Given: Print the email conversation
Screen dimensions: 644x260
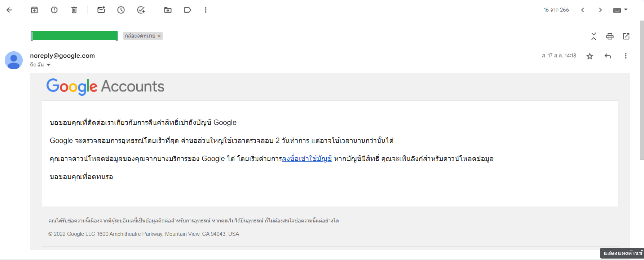Looking at the screenshot, I should pyautogui.click(x=610, y=36).
